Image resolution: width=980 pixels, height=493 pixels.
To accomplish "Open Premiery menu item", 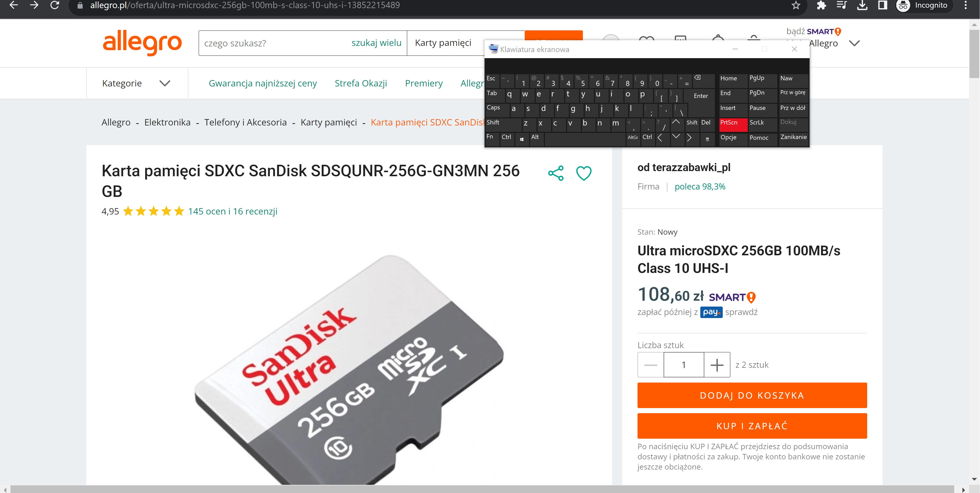I will (x=424, y=83).
